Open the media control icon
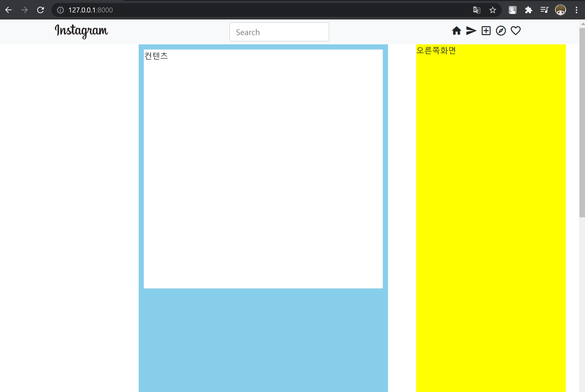Viewport: 585px width, 392px height. 544,10
